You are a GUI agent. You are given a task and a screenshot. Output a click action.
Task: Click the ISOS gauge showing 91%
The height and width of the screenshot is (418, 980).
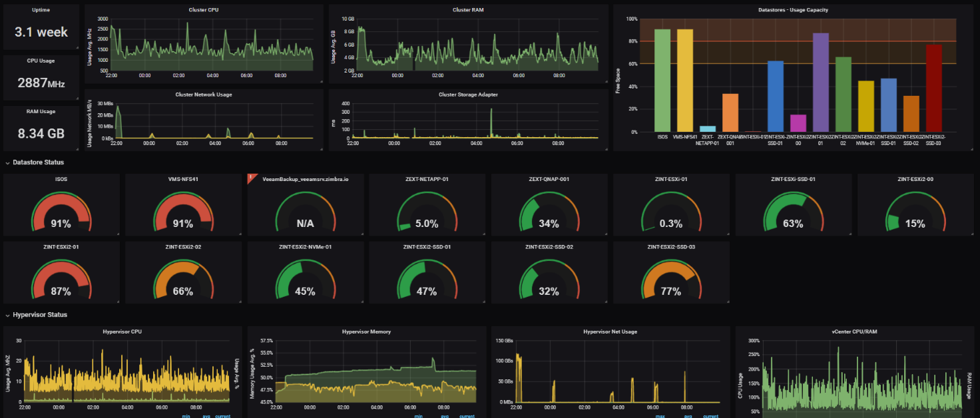(61, 212)
